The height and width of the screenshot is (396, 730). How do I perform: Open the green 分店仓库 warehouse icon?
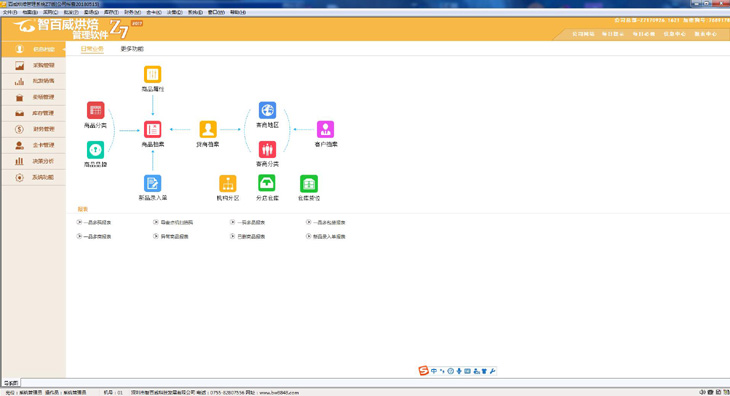tap(267, 183)
